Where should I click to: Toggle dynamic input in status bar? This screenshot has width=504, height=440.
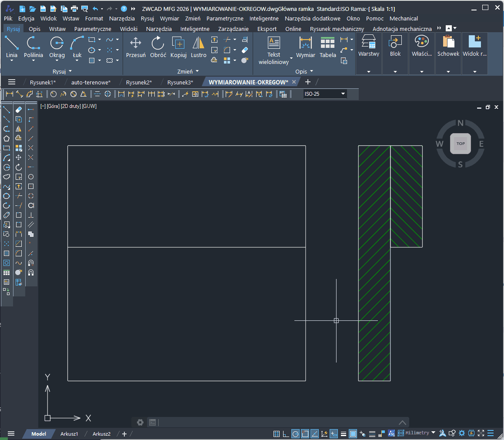pyautogui.click(x=334, y=433)
